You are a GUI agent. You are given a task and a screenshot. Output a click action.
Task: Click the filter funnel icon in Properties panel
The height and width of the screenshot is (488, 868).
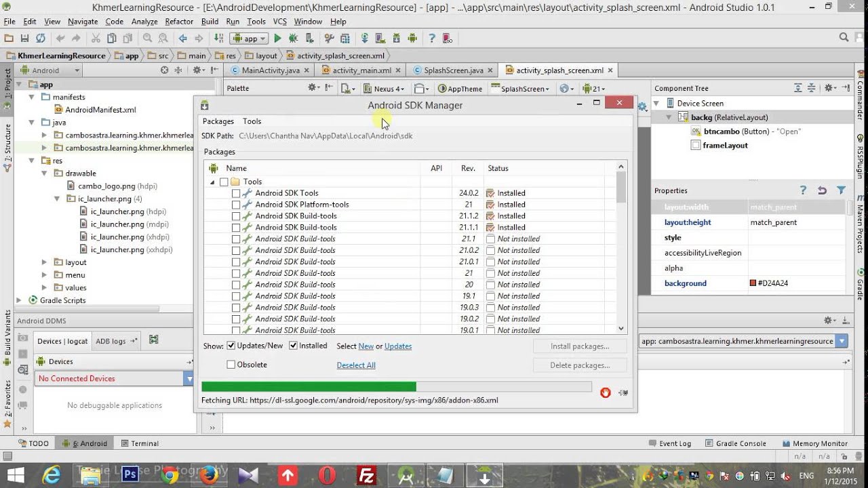click(x=841, y=190)
